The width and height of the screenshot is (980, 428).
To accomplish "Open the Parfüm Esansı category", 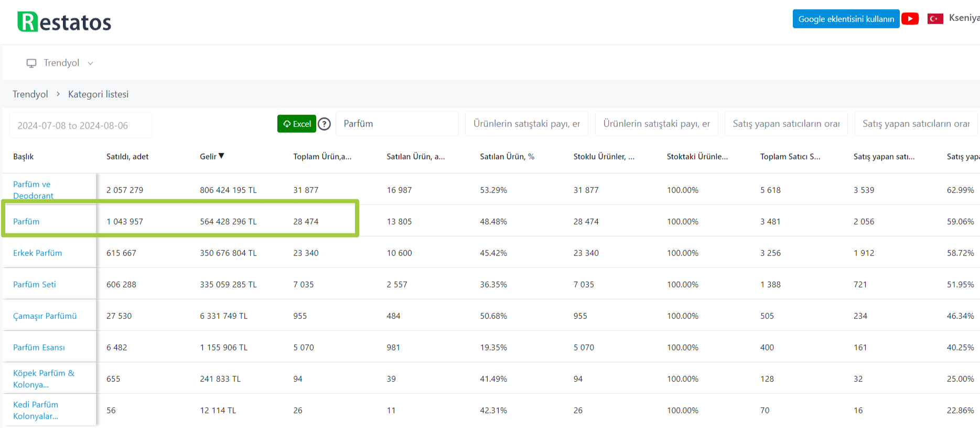I will pos(39,347).
